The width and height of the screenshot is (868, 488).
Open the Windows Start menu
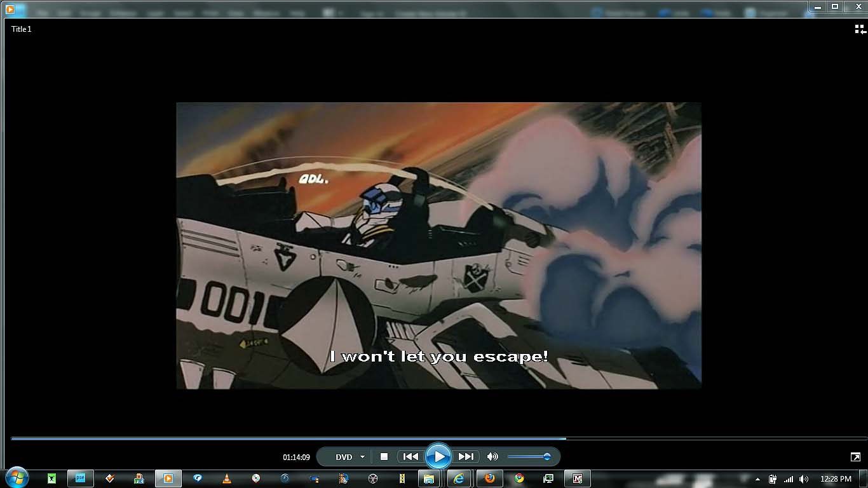(16, 478)
